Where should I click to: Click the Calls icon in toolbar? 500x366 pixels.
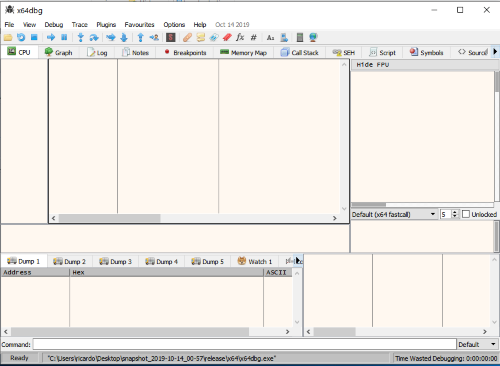click(x=284, y=37)
